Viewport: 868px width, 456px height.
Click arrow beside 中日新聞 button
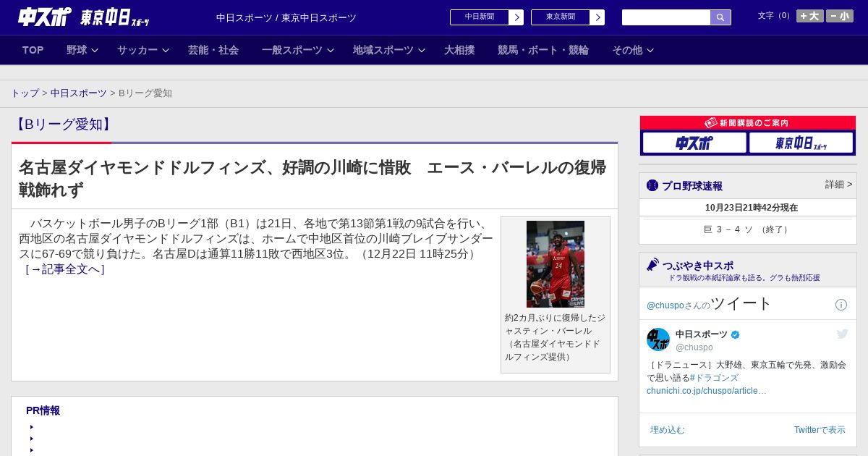point(516,17)
